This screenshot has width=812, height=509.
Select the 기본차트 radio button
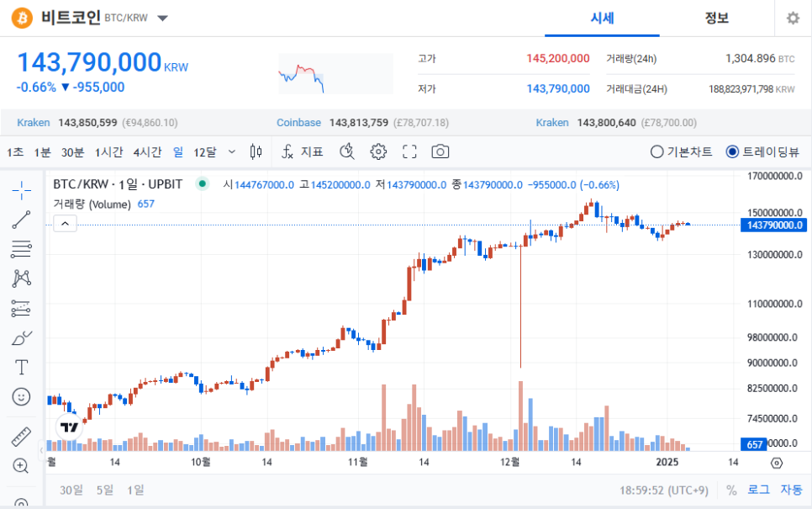point(656,151)
